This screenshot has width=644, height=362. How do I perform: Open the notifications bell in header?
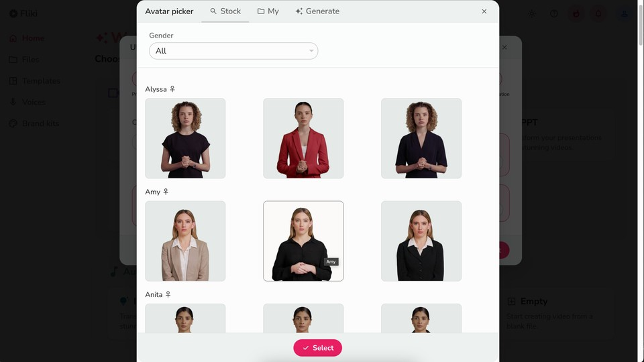[x=598, y=13]
